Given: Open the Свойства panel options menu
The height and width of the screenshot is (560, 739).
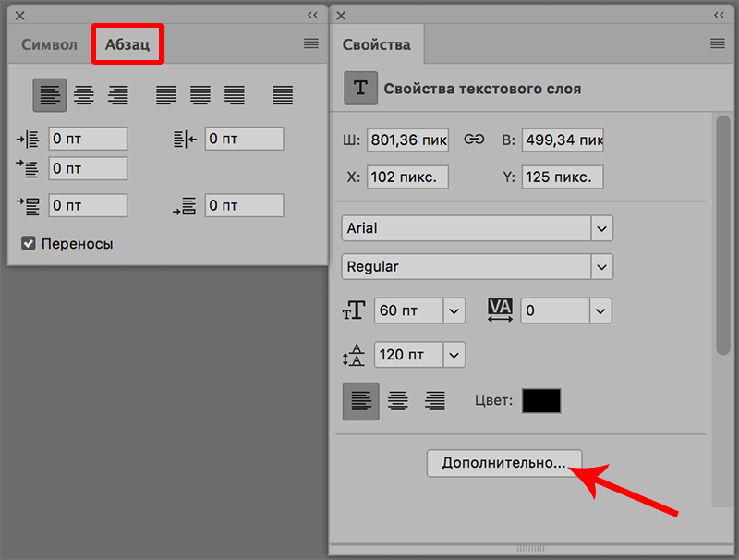Looking at the screenshot, I should click(717, 43).
